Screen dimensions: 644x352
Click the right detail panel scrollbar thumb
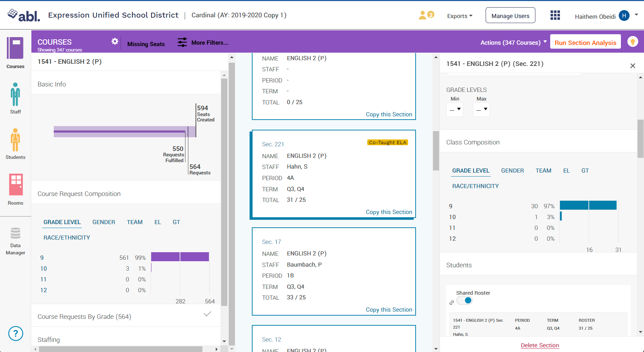tap(640, 139)
